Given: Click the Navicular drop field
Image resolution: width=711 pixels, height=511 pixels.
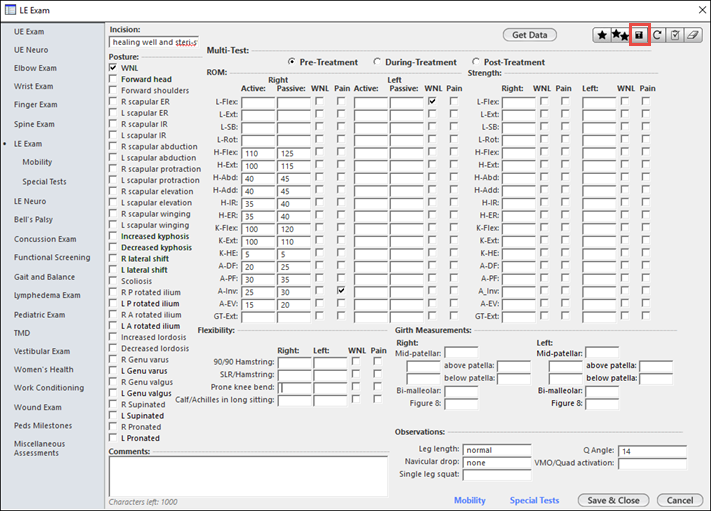Looking at the screenshot, I should [x=497, y=462].
